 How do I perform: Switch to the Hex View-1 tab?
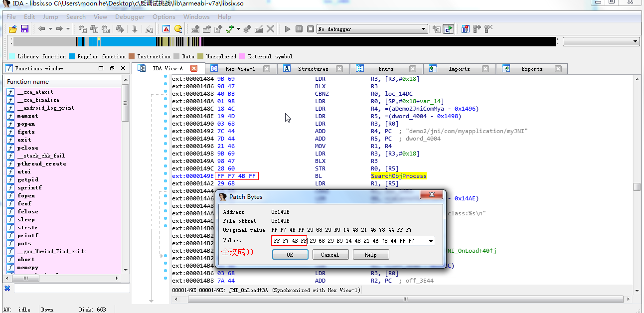240,69
